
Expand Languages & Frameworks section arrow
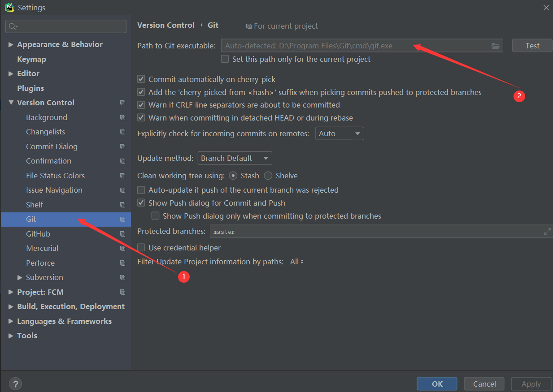[x=11, y=321]
